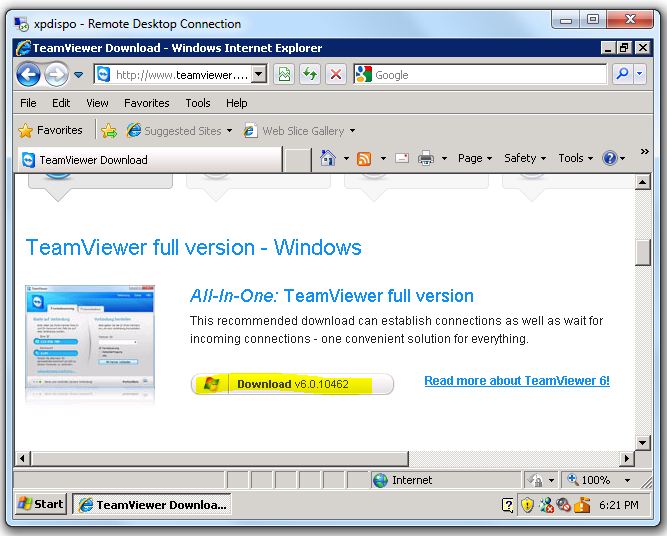Click the vertical scrollbar up arrow
667x536 pixels.
click(x=643, y=183)
